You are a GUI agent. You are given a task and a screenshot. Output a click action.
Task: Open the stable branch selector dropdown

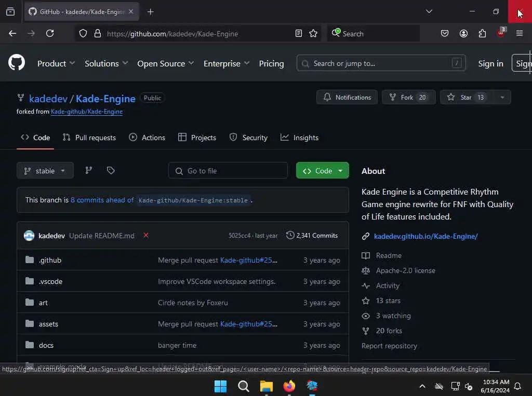point(45,171)
